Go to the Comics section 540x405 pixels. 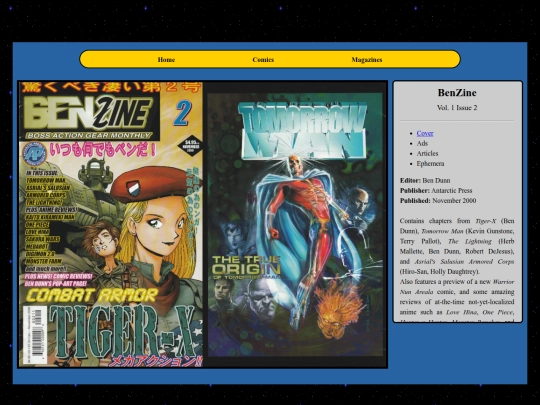[263, 60]
